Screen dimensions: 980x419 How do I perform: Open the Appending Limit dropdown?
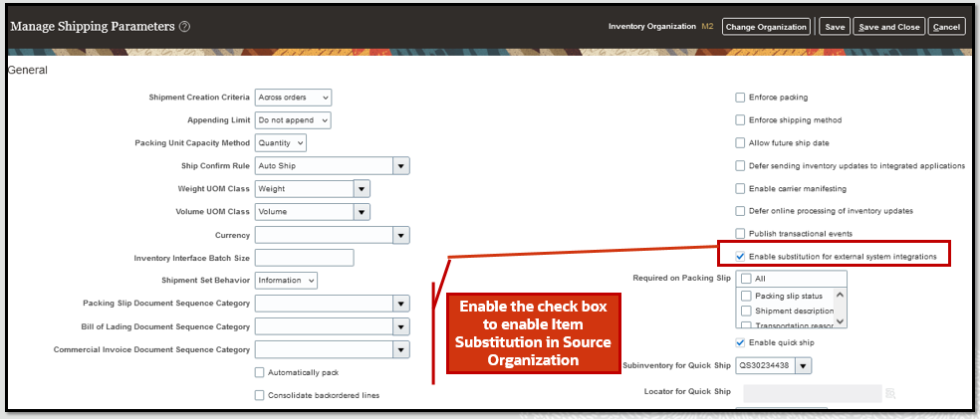(293, 119)
